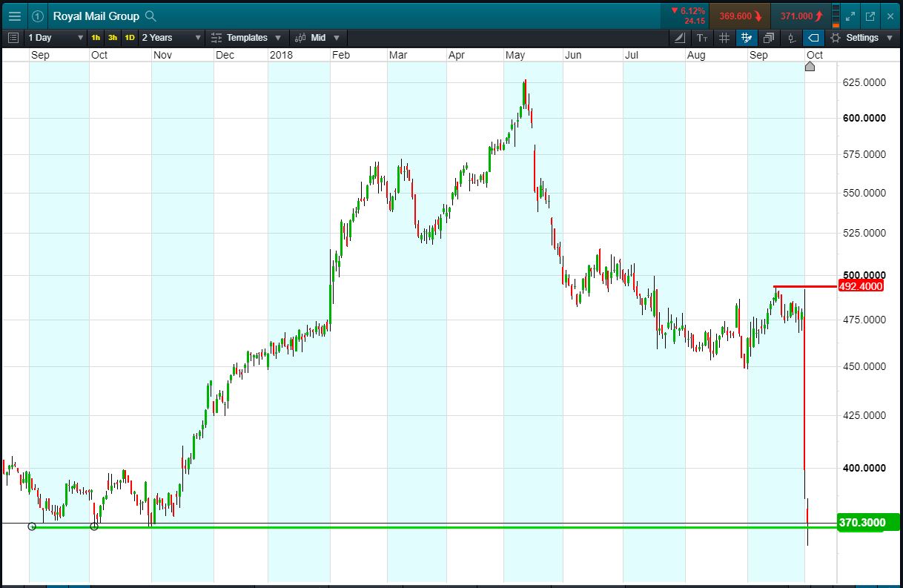Open the Settings menu

click(861, 38)
